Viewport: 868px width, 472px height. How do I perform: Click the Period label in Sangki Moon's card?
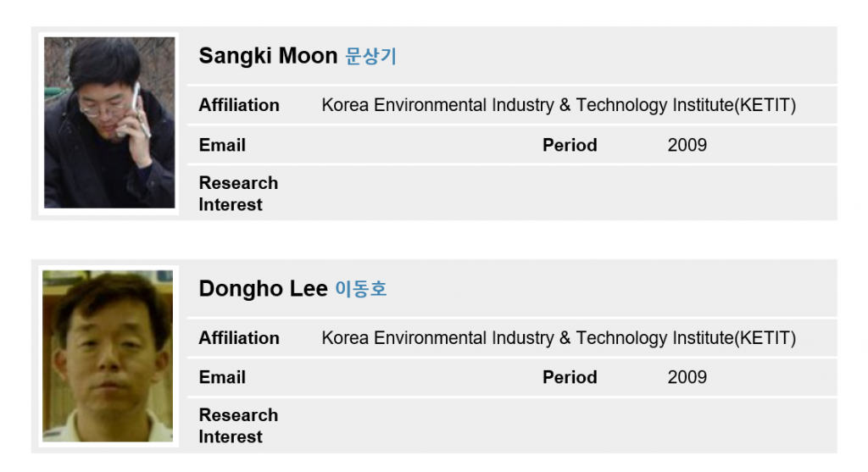click(x=570, y=145)
